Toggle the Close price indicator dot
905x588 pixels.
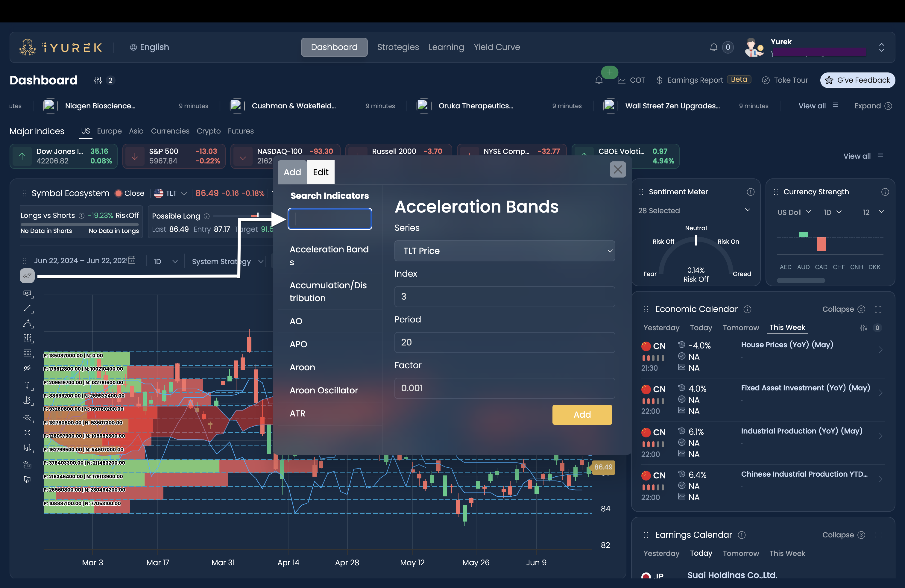click(118, 193)
